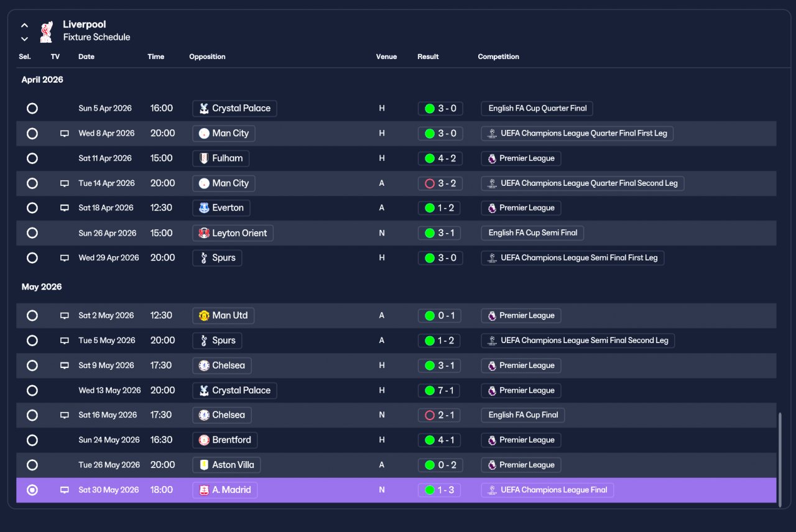Open Premier League tag on Brentford row
Image resolution: width=796 pixels, height=532 pixels.
[521, 440]
